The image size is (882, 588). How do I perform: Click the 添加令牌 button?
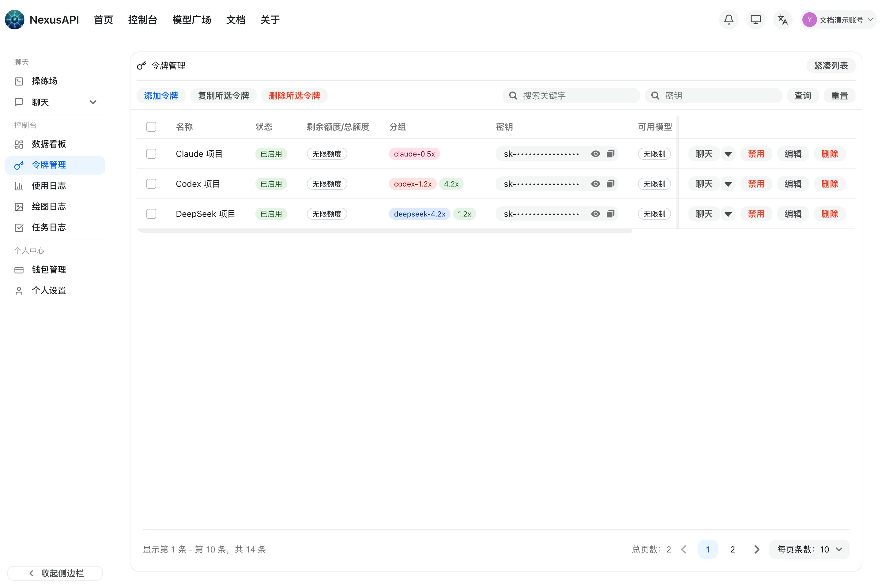161,96
